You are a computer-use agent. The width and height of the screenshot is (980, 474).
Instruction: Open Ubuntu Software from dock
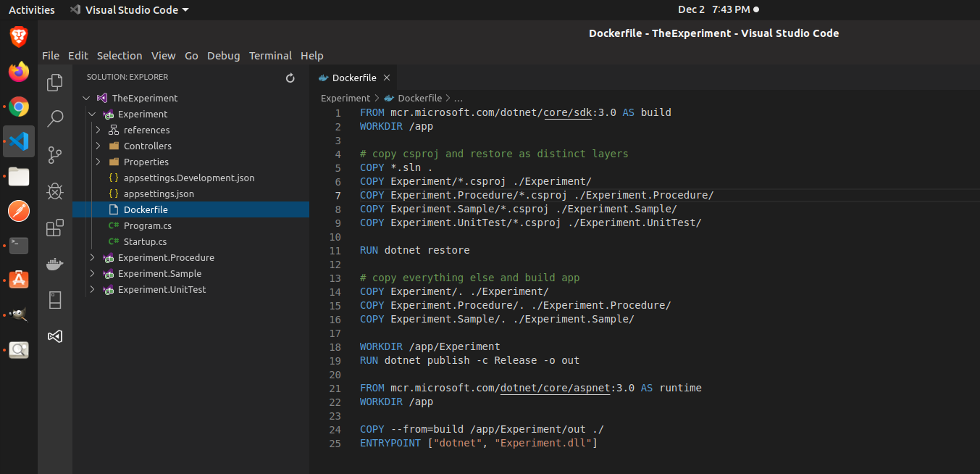[x=19, y=280]
